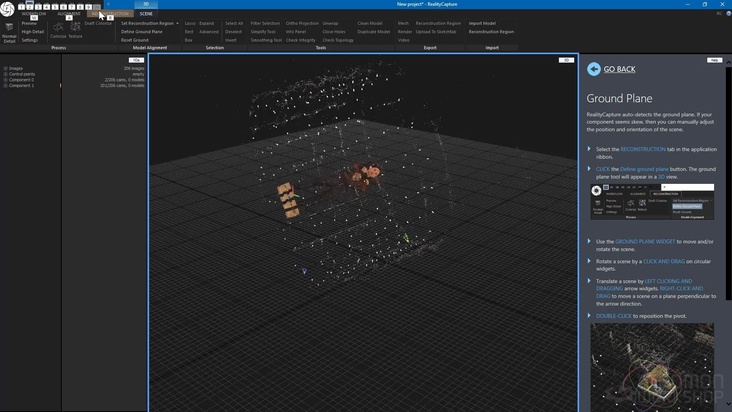732x412 pixels.
Task: Click the round GO BACK arrow icon
Action: tap(594, 69)
